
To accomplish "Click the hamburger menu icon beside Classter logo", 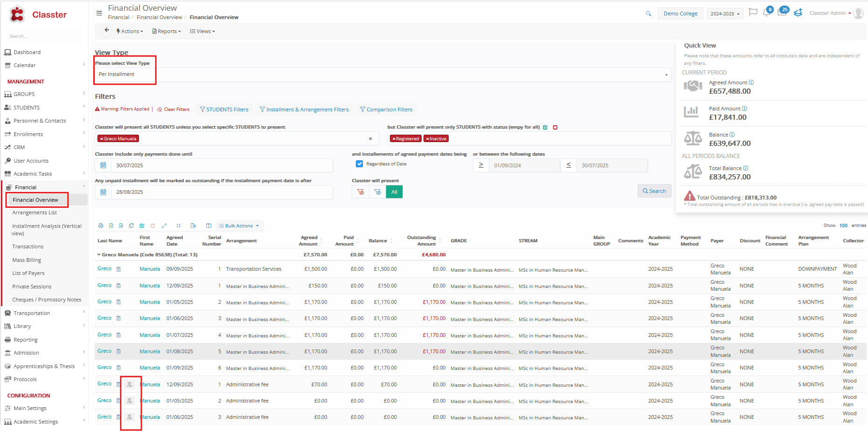I will tap(99, 14).
